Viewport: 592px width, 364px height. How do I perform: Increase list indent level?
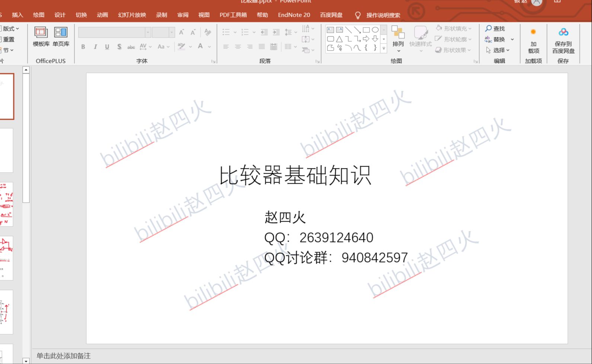(x=276, y=32)
